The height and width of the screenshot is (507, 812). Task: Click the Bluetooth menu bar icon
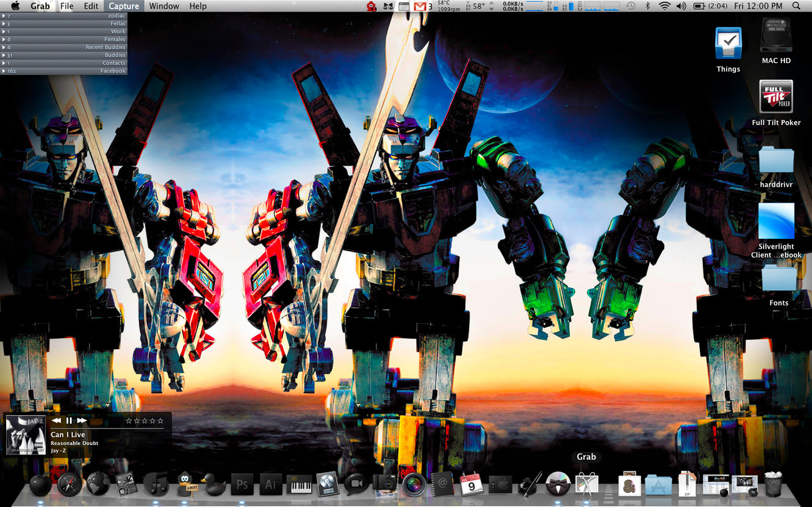coord(648,6)
